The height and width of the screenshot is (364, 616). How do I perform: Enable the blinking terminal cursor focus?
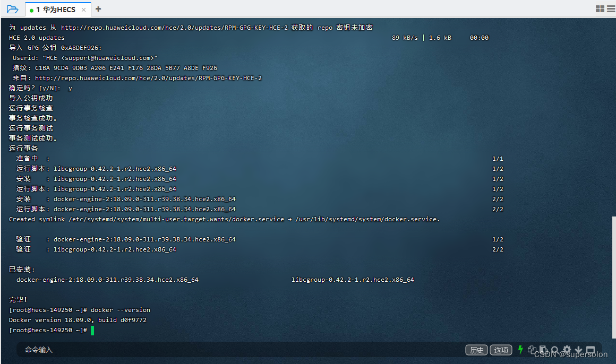(92, 330)
